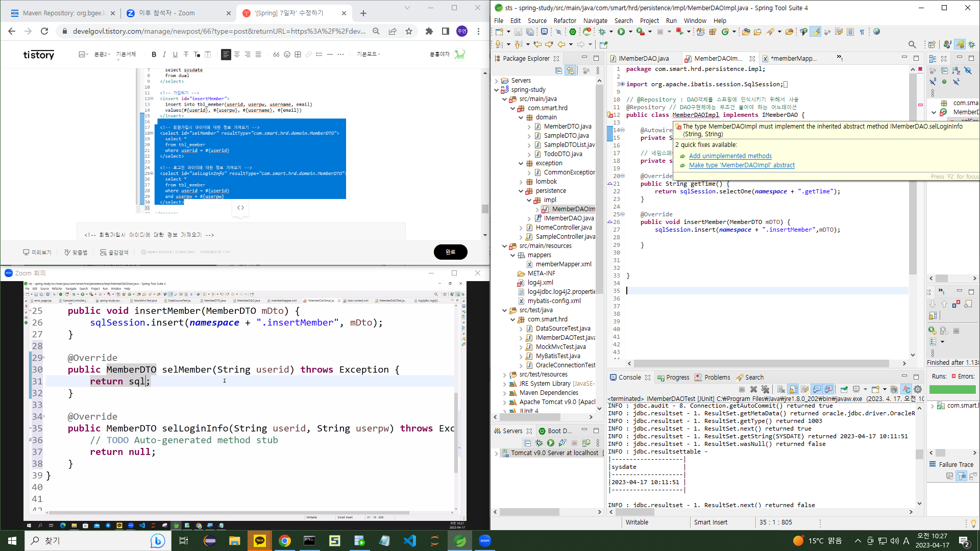Image resolution: width=980 pixels, height=551 pixels.
Task: Click the Collapse All icon in Package Explorer
Action: coord(558,70)
